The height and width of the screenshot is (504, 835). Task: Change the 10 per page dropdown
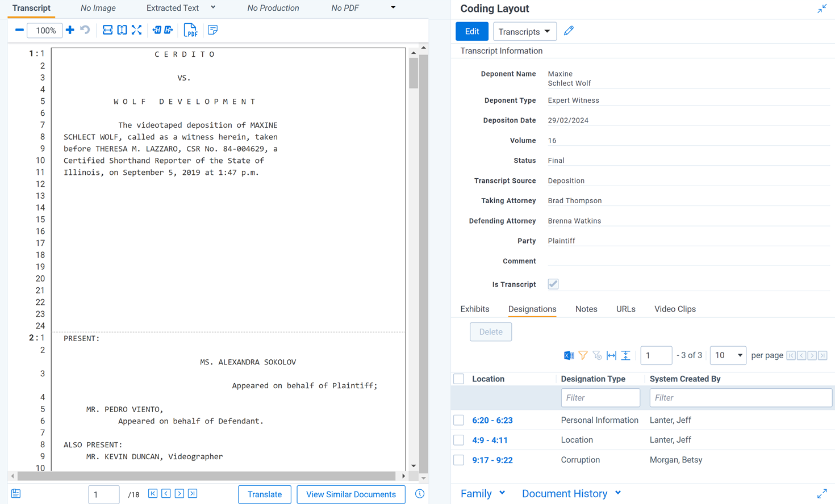tap(728, 355)
